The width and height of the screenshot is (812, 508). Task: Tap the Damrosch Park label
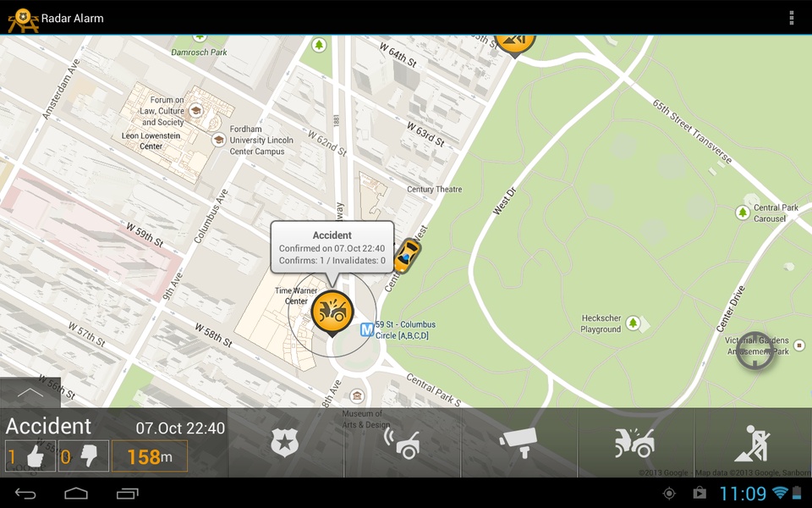[x=199, y=52]
